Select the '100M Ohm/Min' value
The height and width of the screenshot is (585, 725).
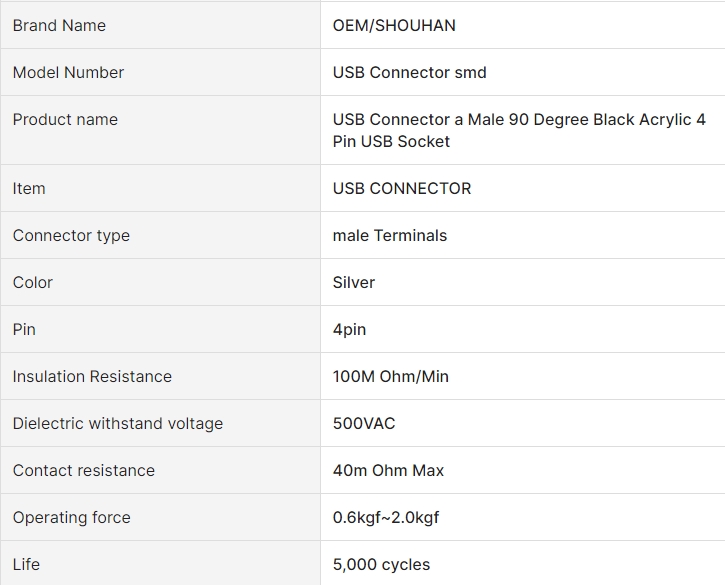391,376
